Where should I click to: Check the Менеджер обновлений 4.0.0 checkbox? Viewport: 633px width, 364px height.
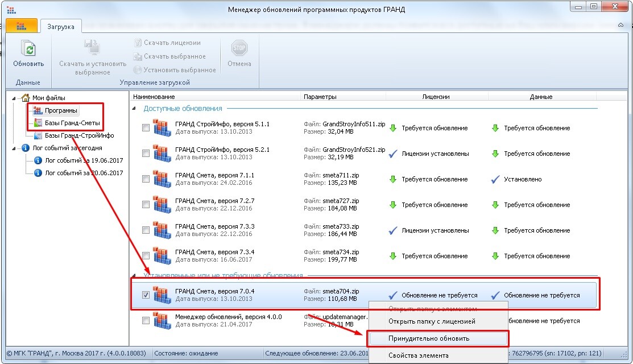coord(146,321)
